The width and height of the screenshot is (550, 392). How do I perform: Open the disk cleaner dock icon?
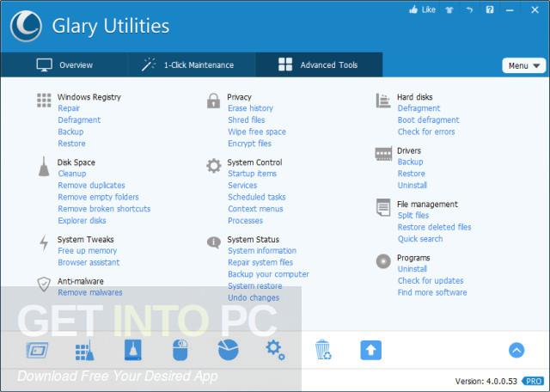(x=133, y=350)
